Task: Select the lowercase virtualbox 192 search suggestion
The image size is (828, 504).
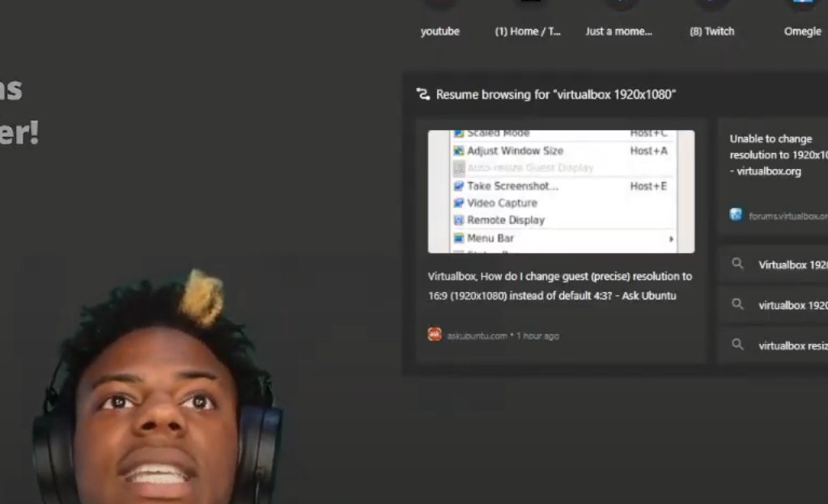Action: point(792,306)
